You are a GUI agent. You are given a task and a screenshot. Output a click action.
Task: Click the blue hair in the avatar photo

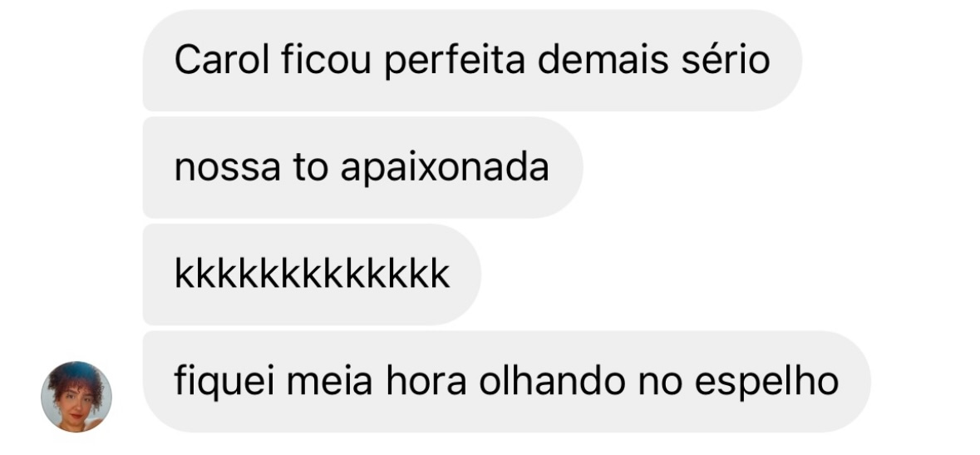[75, 373]
